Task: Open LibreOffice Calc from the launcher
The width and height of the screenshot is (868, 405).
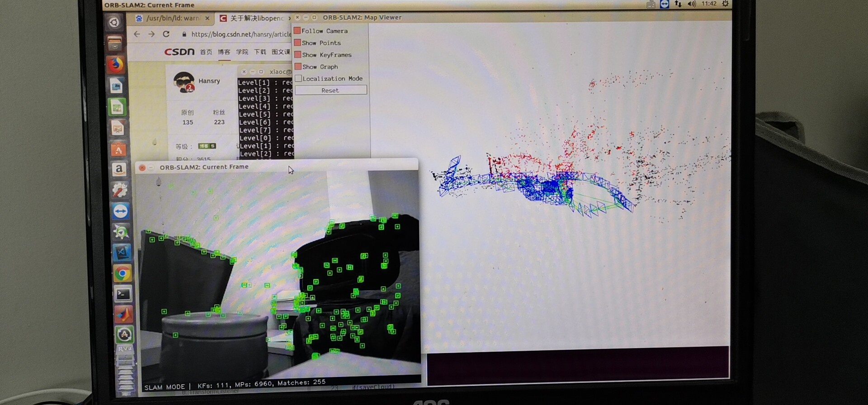Action: (117, 107)
